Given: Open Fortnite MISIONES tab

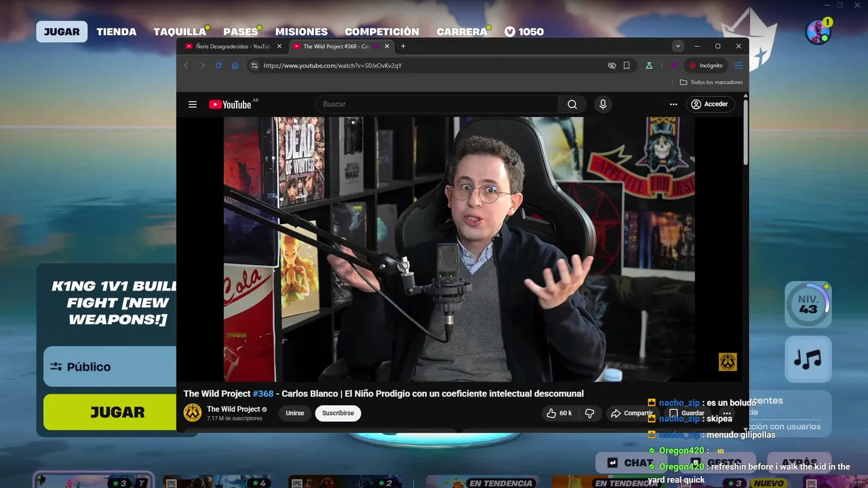Looking at the screenshot, I should click(x=301, y=32).
